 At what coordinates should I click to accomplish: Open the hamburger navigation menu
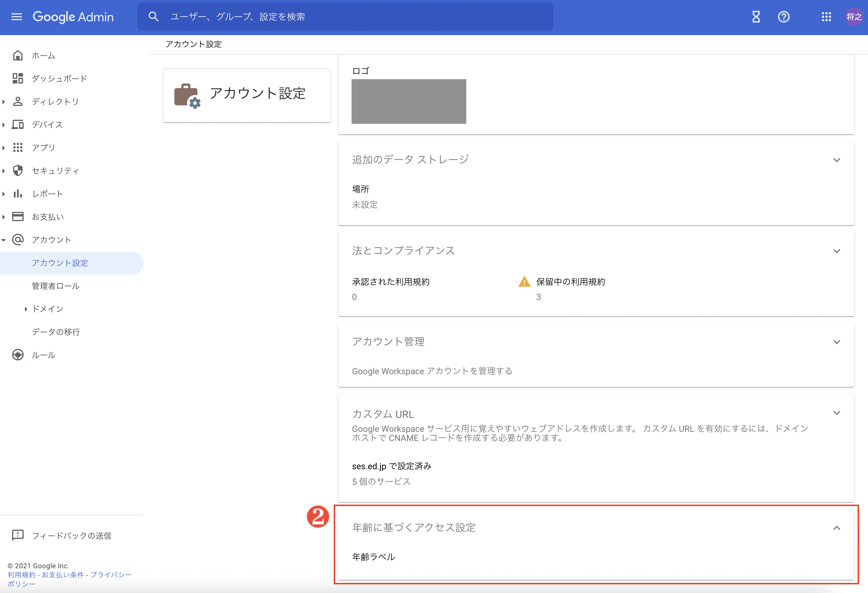tap(16, 16)
